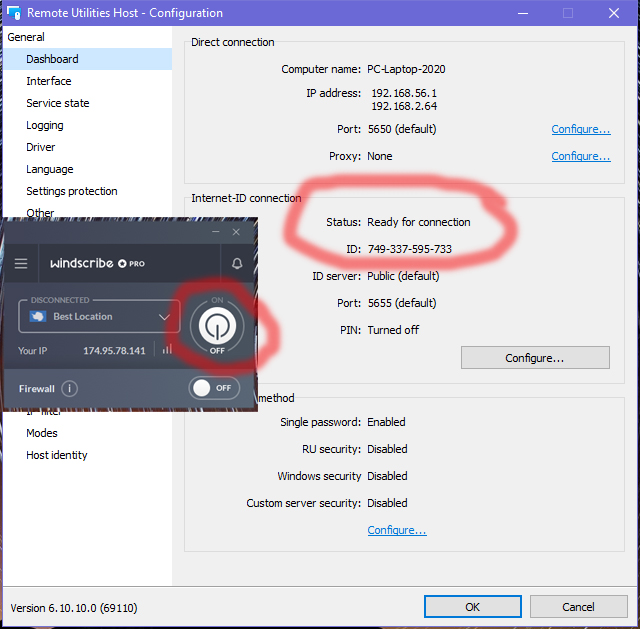Turn on the Windscribe VPN power button

coord(217,325)
